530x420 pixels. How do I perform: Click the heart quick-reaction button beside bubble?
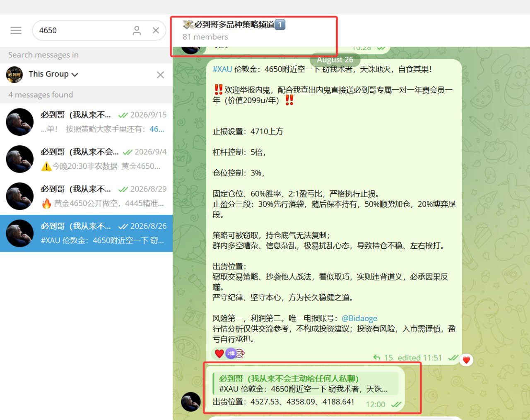pyautogui.click(x=466, y=360)
